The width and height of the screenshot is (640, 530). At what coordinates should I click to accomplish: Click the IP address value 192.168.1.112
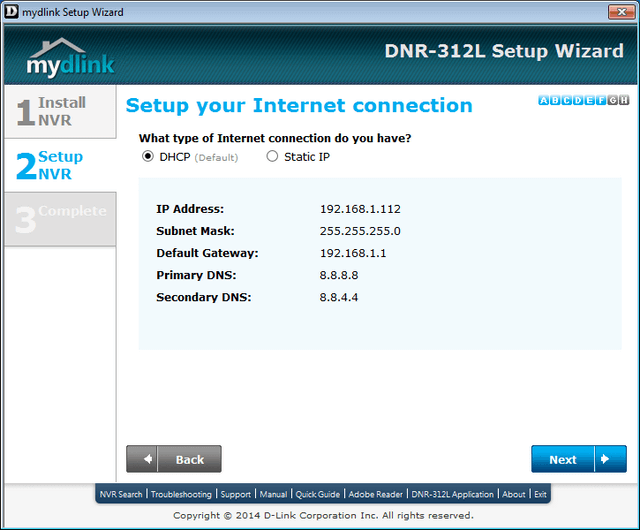360,209
